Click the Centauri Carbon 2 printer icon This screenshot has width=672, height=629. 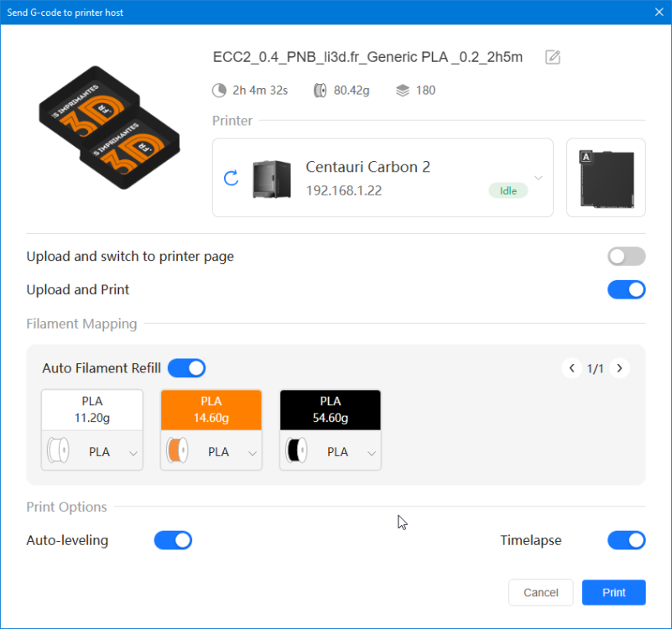(272, 178)
